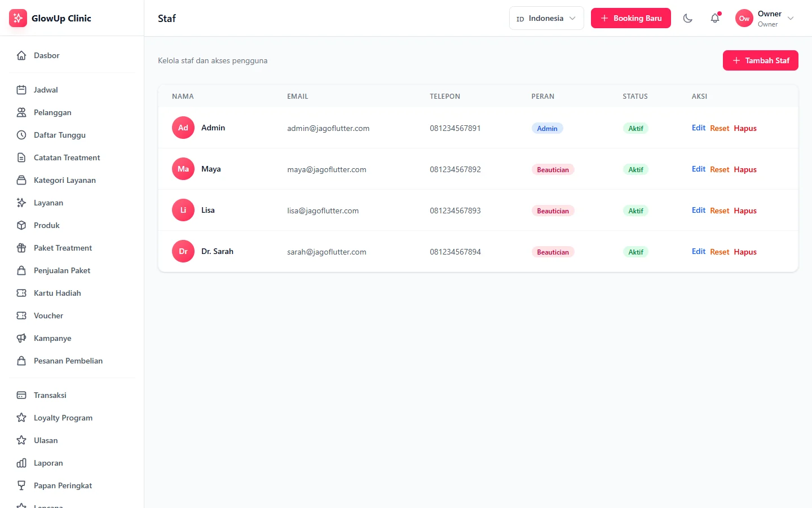Screen dimensions: 812x508
Task: Click the Paket Treatment gift icon
Action: (21, 248)
